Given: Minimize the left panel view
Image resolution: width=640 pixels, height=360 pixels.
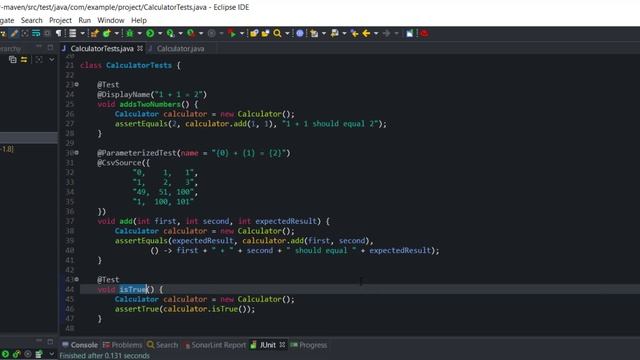Looking at the screenshot, I should (39, 48).
